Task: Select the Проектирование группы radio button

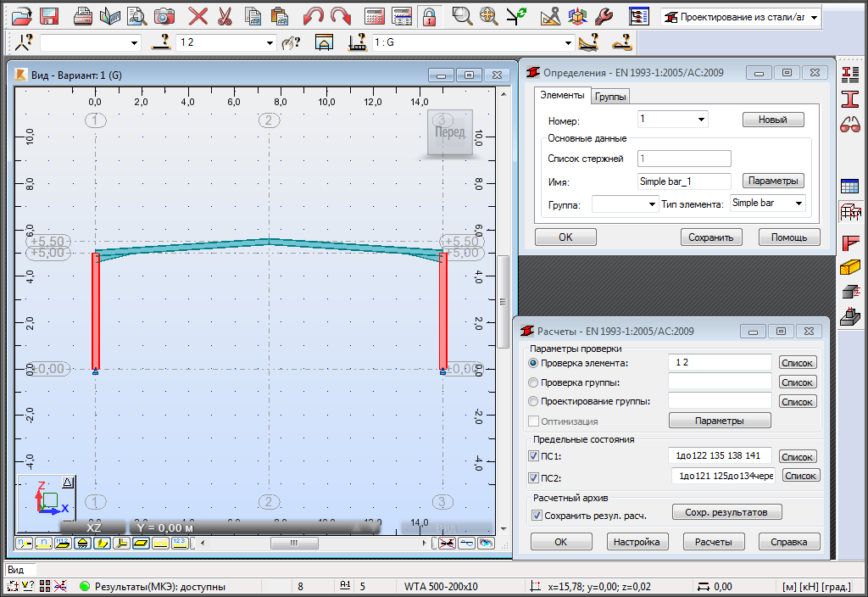Action: point(533,401)
